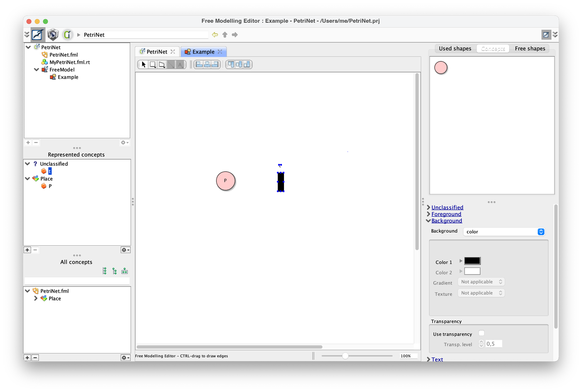
Task: Collapse the FreeModel tree node
Action: (x=37, y=70)
